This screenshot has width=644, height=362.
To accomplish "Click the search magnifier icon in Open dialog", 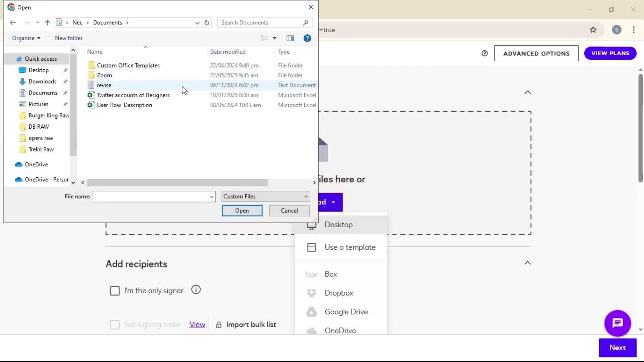I will pyautogui.click(x=306, y=22).
